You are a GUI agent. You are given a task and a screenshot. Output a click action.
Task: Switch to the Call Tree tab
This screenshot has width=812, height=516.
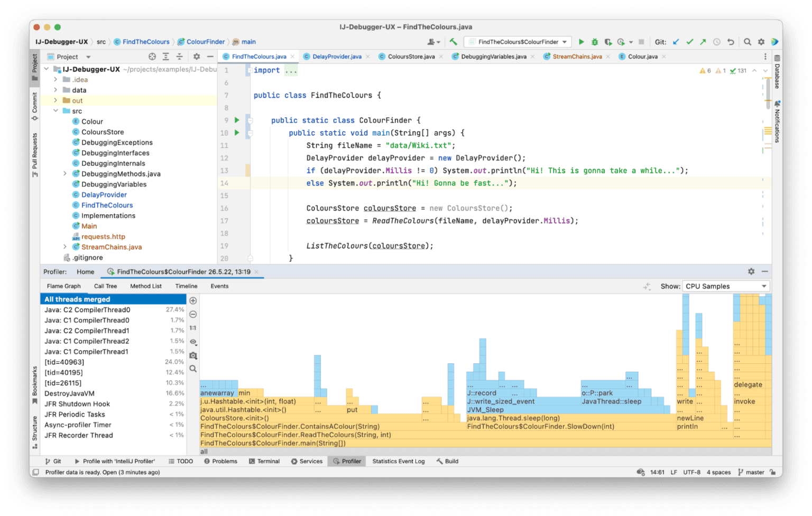coord(105,286)
